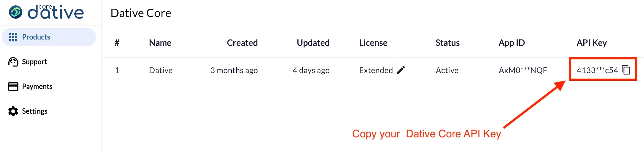Click the Name column header

[160, 43]
